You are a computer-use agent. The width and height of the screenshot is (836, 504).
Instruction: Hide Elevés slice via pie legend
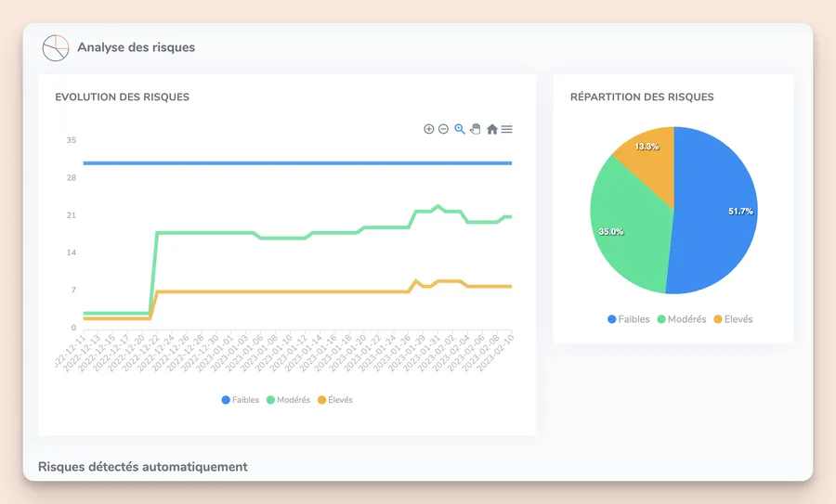(x=734, y=319)
